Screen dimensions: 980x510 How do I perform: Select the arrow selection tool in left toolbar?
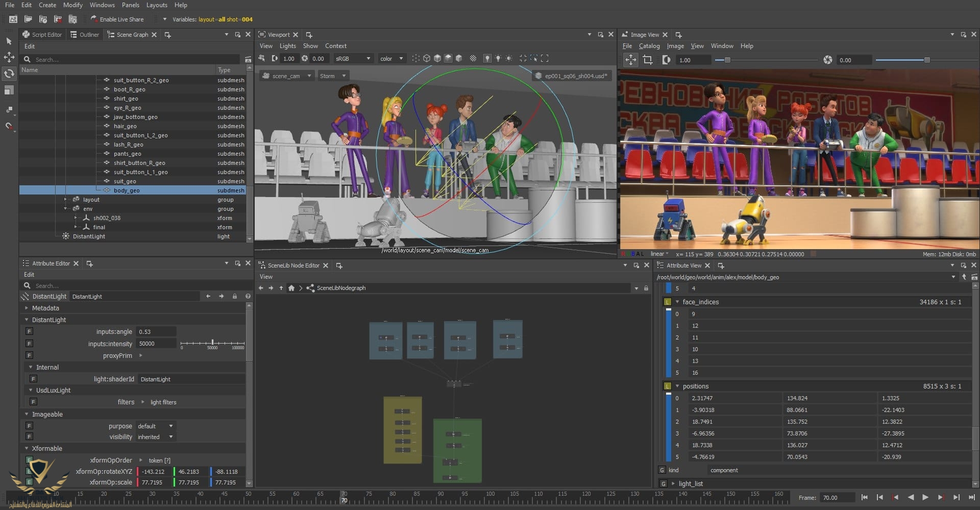[x=9, y=41]
